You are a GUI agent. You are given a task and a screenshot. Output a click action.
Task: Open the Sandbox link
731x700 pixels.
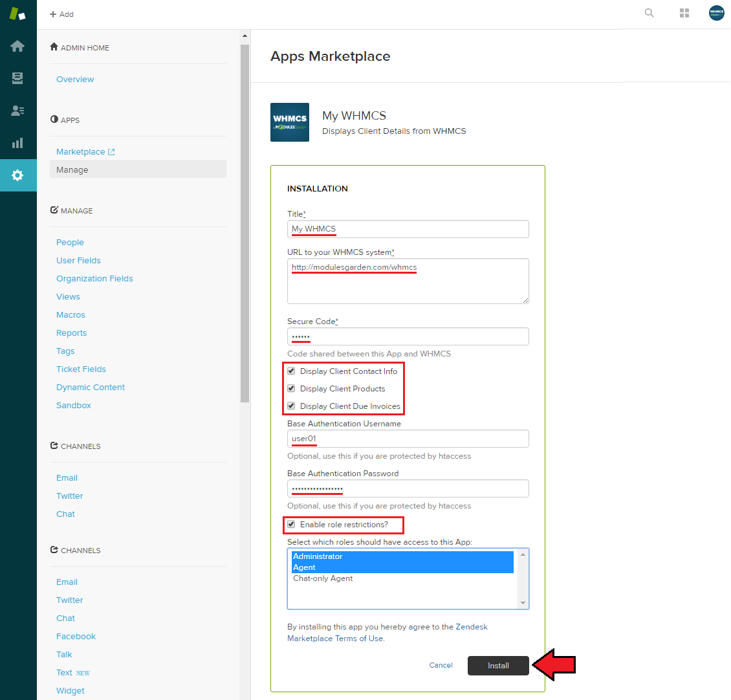coord(74,405)
